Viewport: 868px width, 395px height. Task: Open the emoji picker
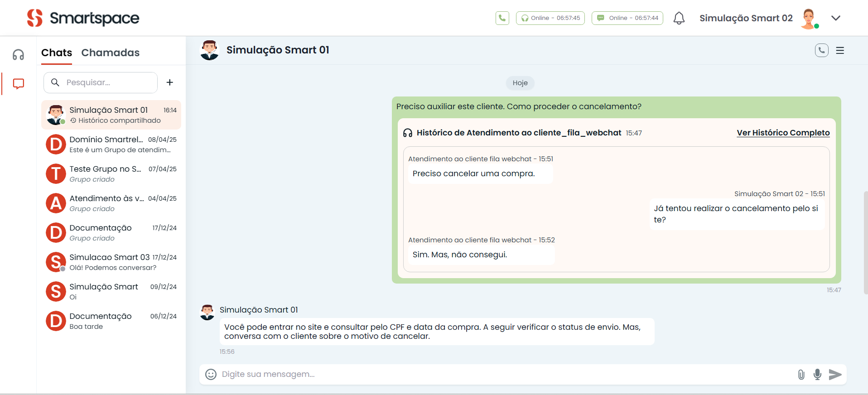[x=211, y=374]
